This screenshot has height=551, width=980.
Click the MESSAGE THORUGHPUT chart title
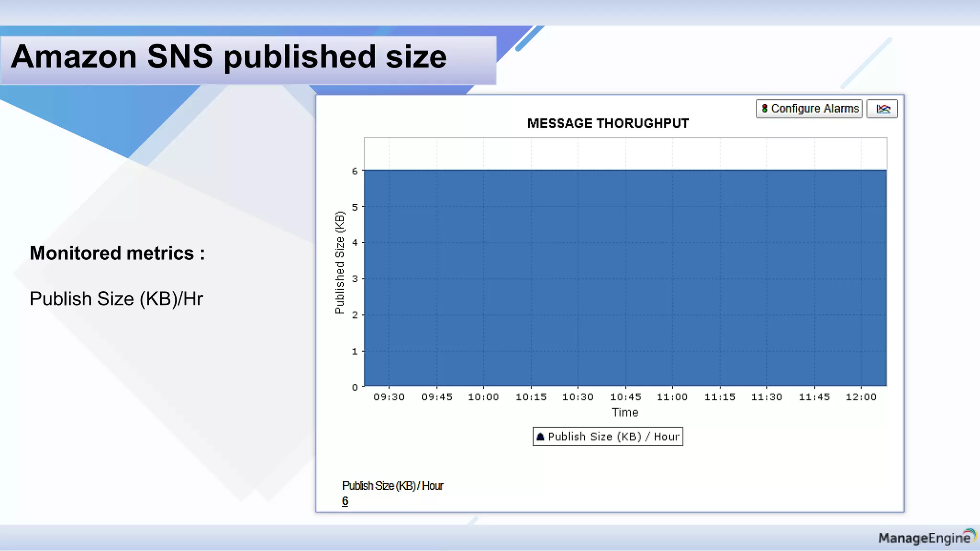coord(608,123)
